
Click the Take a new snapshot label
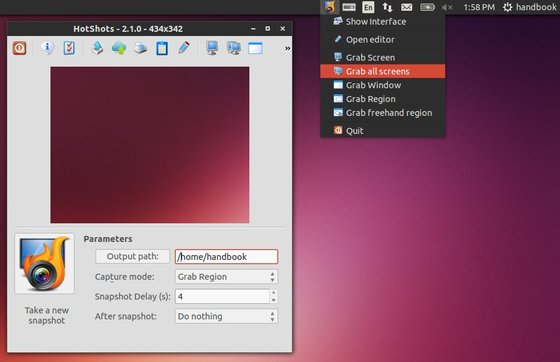coord(47,315)
